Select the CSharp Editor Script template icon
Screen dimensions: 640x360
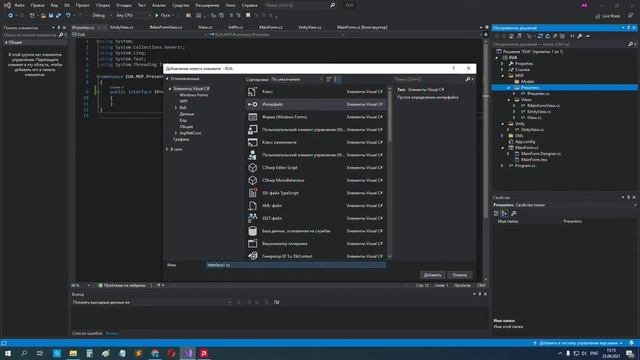[x=253, y=168]
